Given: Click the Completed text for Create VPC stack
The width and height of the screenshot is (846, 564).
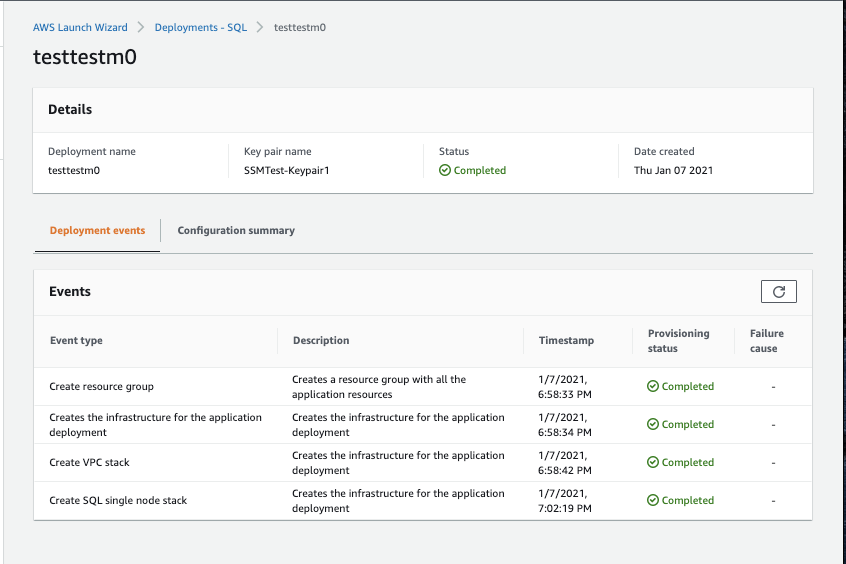Looking at the screenshot, I should pyautogui.click(x=688, y=463).
